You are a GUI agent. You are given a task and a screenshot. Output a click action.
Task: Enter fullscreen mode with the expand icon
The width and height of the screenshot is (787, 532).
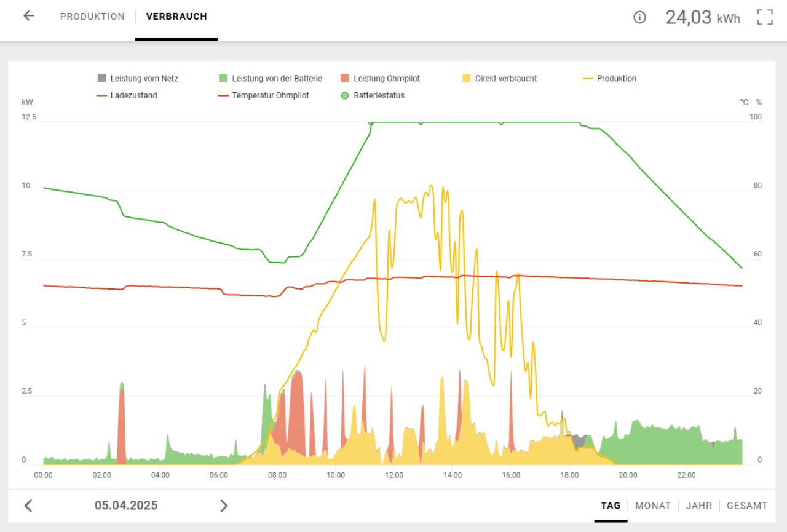pyautogui.click(x=764, y=17)
